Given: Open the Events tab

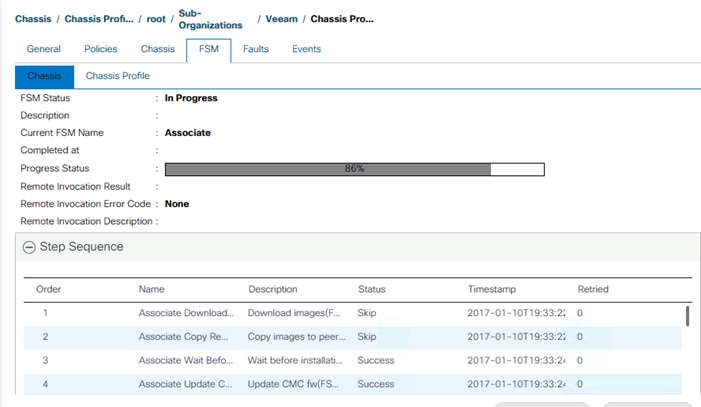Looking at the screenshot, I should coord(306,49).
